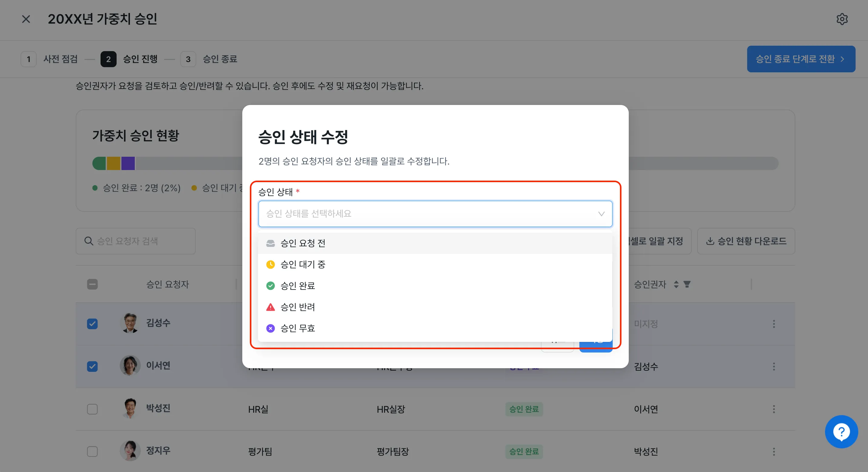Select 승인 완료 option in dropdown
This screenshot has height=472, width=868.
click(435, 286)
